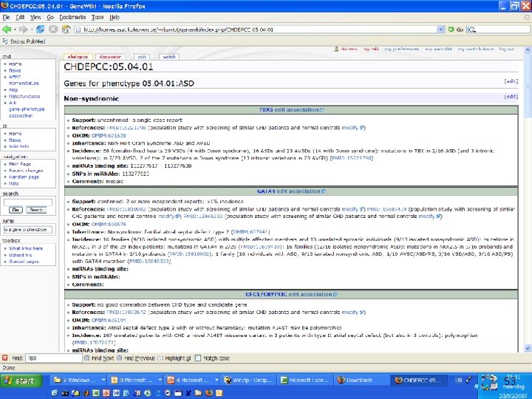
Task: Close the Find bar with the red X
Action: click(x=4, y=358)
